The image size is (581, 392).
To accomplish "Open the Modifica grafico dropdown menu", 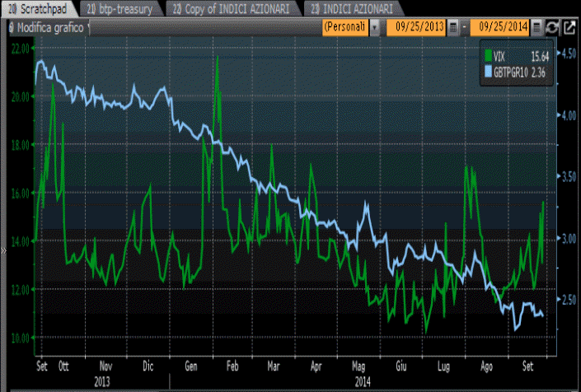I will 88,27.
